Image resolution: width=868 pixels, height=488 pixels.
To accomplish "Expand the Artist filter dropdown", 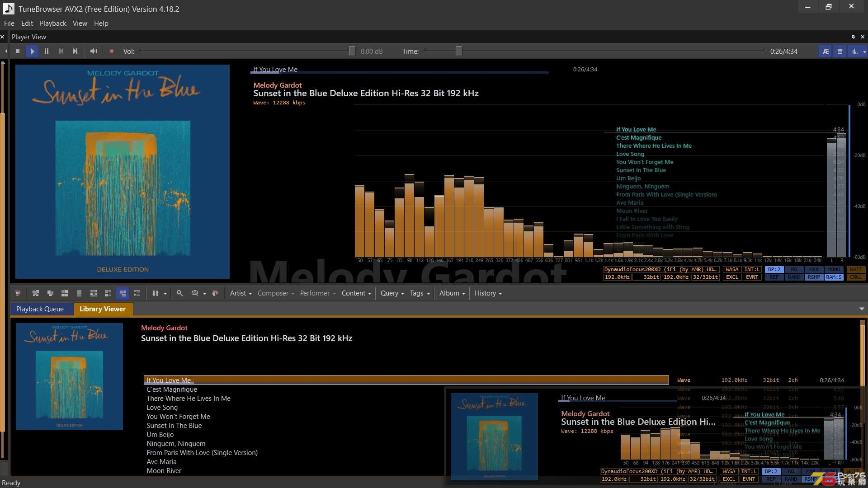I will coord(241,293).
